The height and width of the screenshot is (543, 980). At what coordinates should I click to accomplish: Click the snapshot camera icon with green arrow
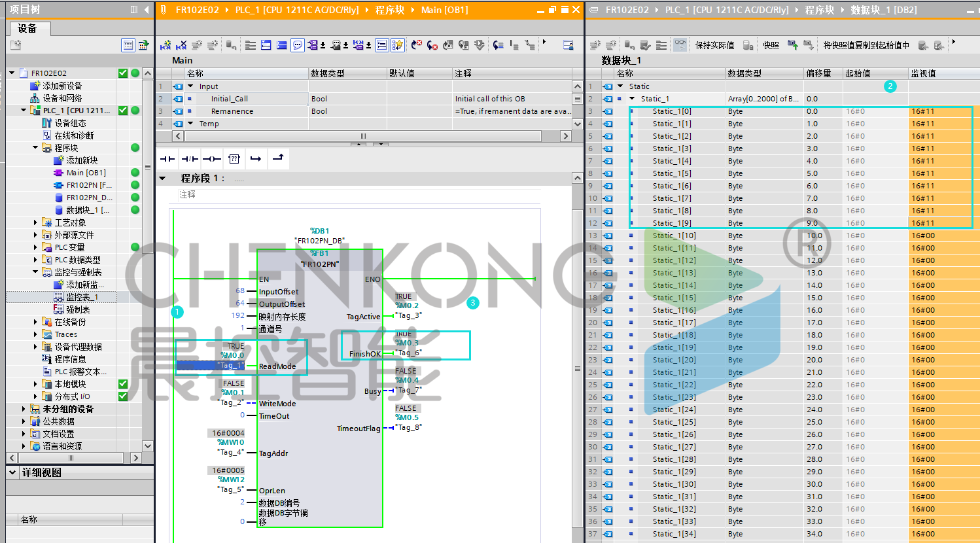(x=792, y=45)
